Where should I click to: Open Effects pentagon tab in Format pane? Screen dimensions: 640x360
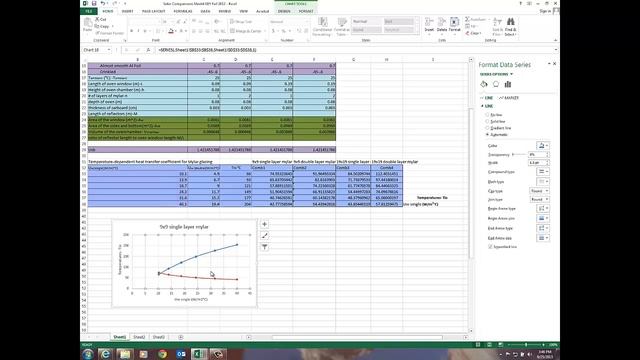pyautogui.click(x=496, y=84)
